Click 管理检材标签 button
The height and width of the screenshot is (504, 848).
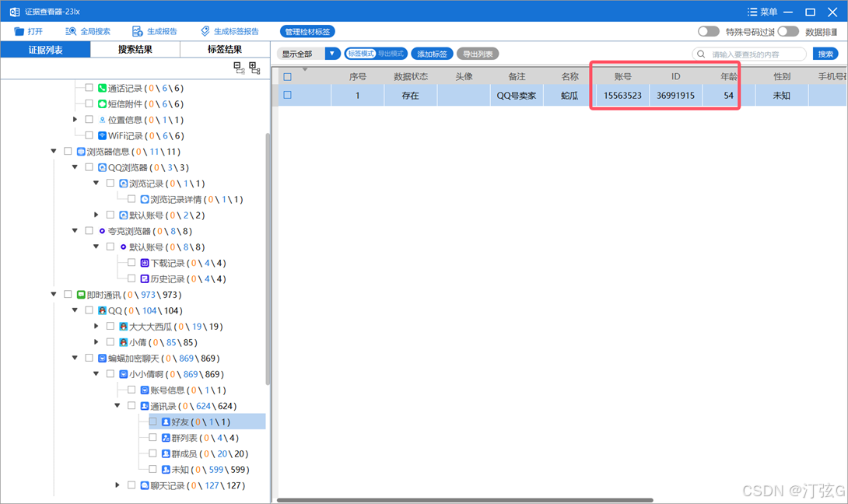(307, 31)
